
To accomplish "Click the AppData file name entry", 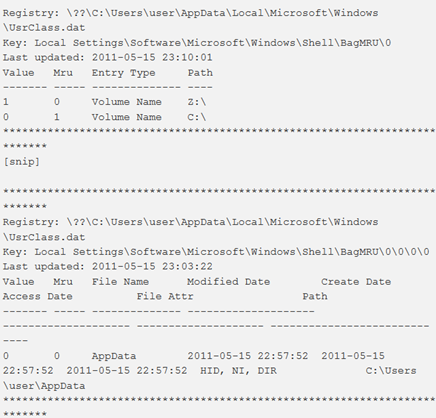I will pyautogui.click(x=114, y=356).
